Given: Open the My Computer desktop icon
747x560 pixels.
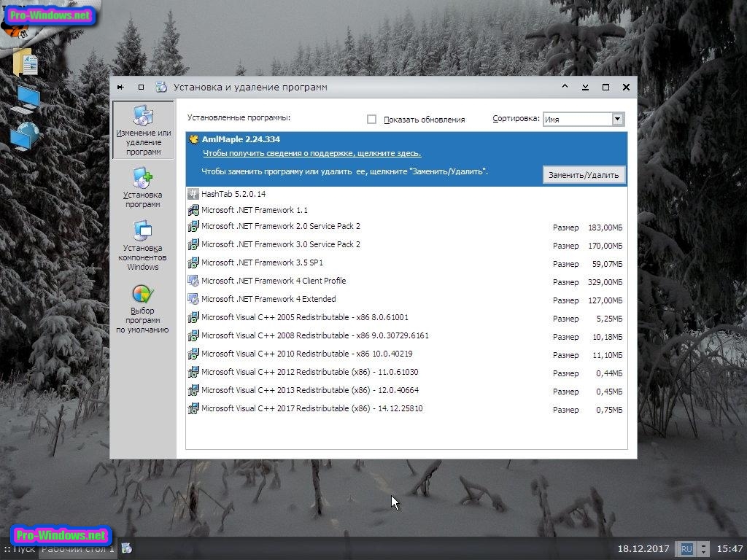Looking at the screenshot, I should pos(26,99).
